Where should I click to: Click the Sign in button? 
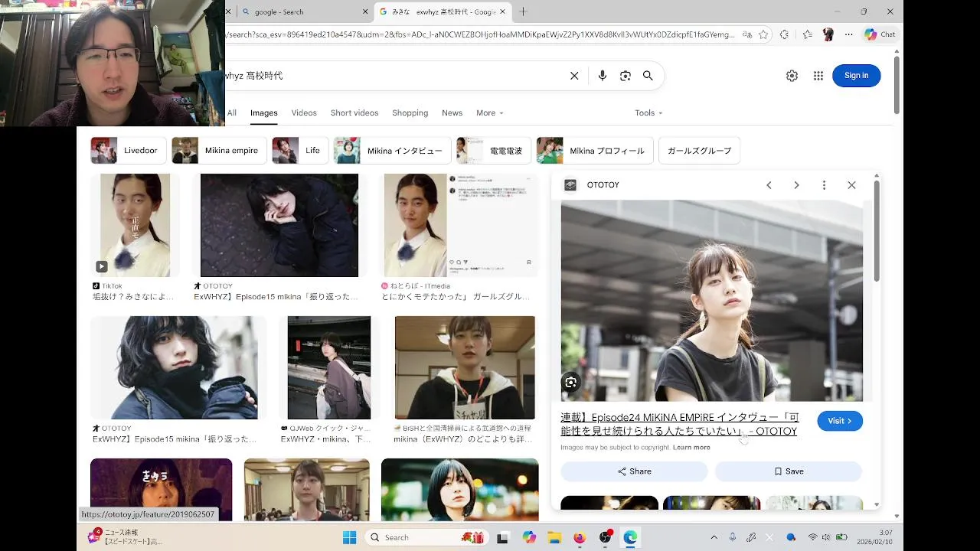point(856,75)
